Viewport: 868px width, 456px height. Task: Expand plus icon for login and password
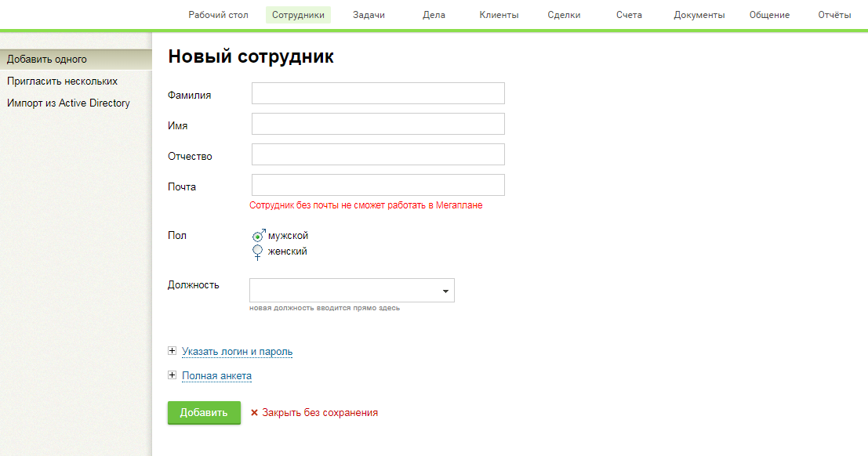pyautogui.click(x=173, y=351)
